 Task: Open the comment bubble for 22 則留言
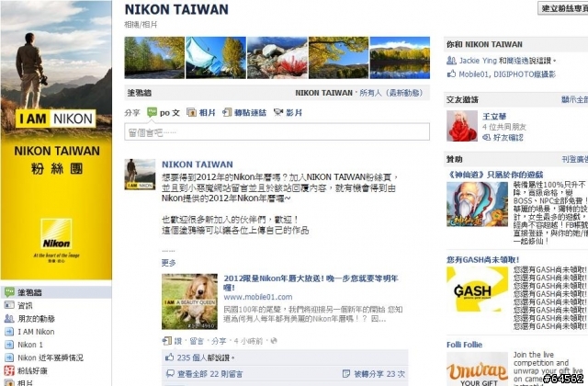(x=170, y=374)
